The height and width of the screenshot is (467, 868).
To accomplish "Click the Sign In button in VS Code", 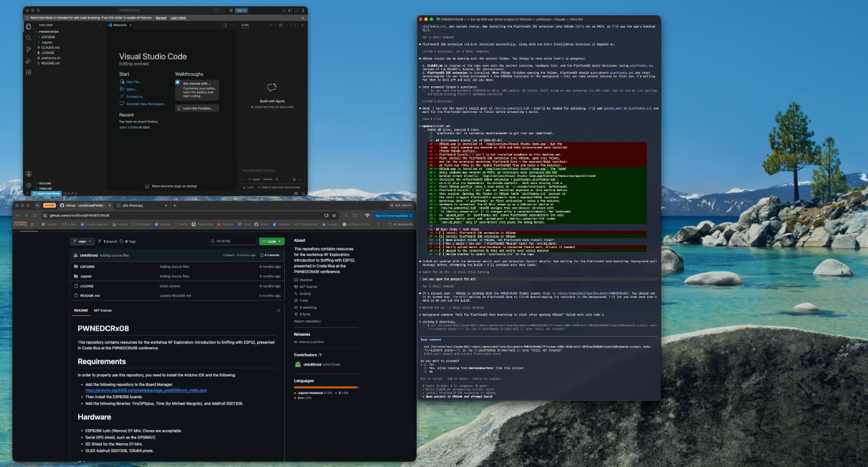I will (241, 10).
